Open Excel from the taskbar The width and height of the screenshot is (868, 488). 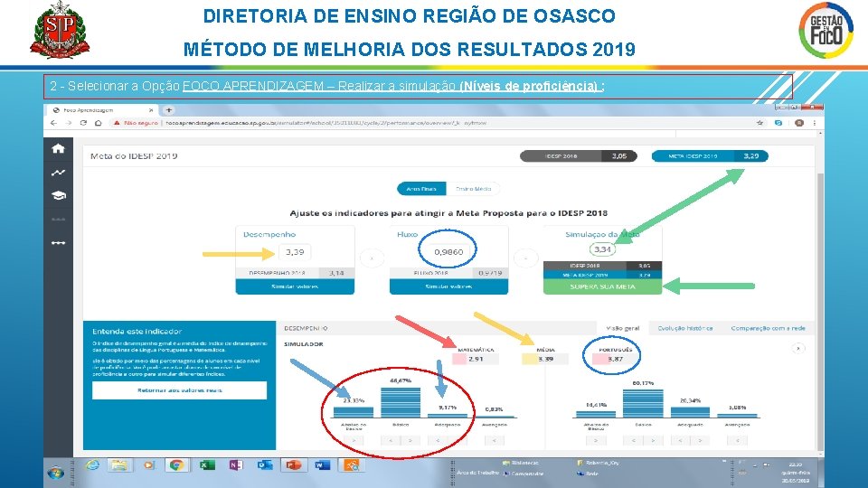pyautogui.click(x=206, y=465)
